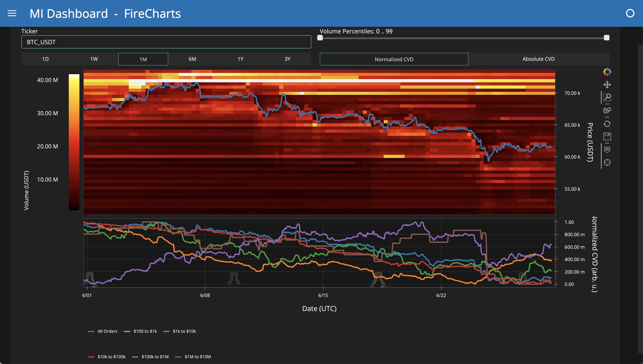Select the 6M timeframe tab

click(192, 59)
